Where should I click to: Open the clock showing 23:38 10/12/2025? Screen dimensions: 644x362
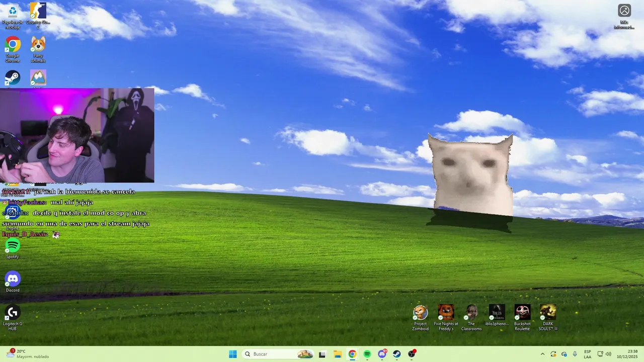pyautogui.click(x=627, y=354)
